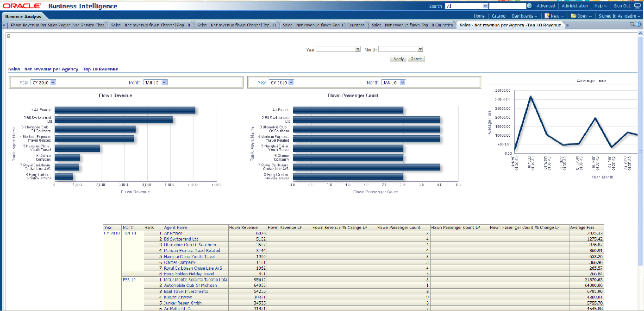Viewport: 644px width, 311px height.
Task: Switch to Flown Revenue Per Sales Region tab
Action: point(57,25)
